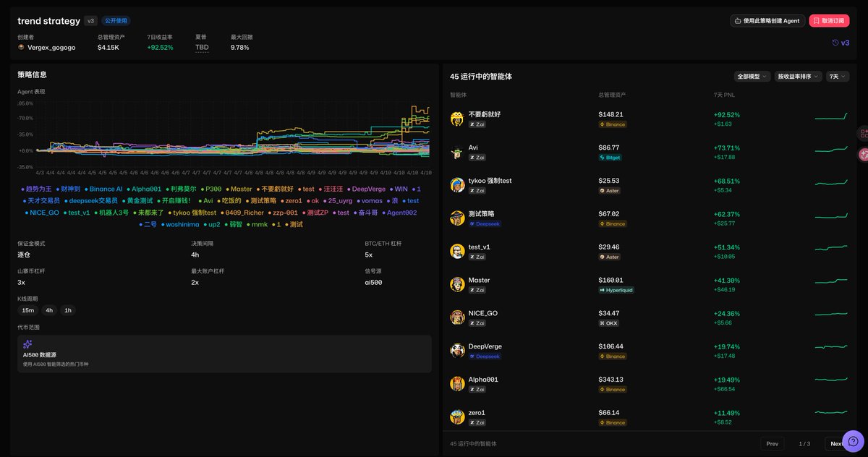Click +41.30% PNL in Master row
The height and width of the screenshot is (457, 868).
[727, 280]
